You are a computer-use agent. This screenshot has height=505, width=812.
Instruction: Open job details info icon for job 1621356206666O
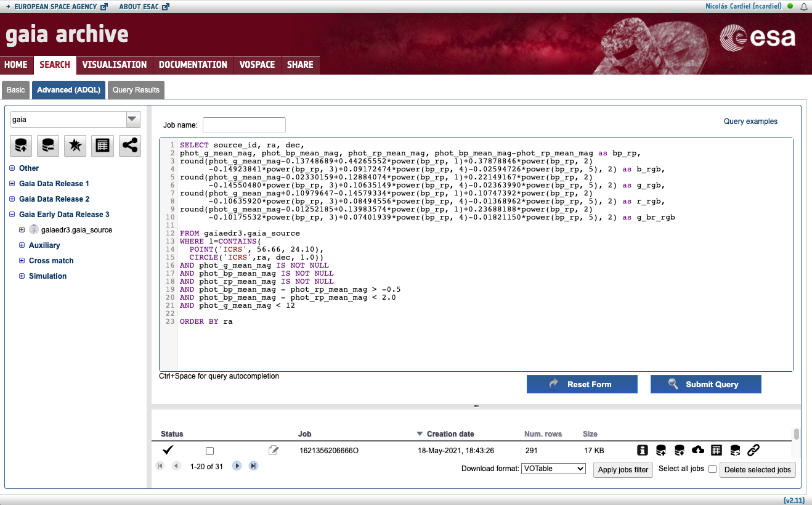pos(643,450)
